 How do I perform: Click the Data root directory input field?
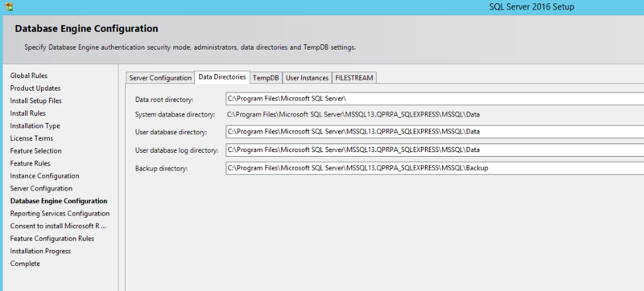point(435,99)
